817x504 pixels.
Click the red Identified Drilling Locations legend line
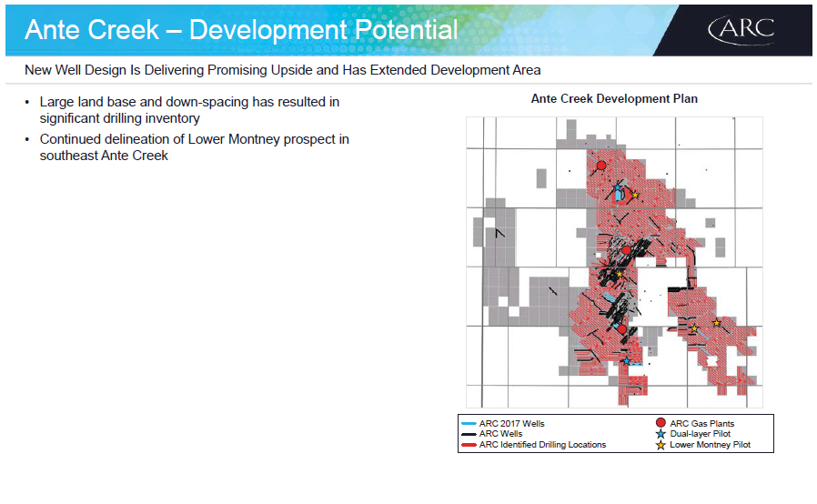point(469,445)
